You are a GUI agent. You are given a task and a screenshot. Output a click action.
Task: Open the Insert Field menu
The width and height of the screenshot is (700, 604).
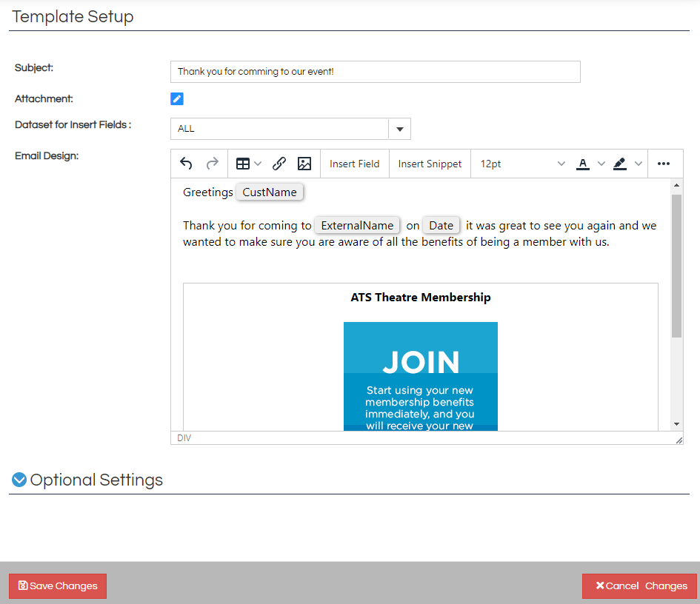[354, 164]
